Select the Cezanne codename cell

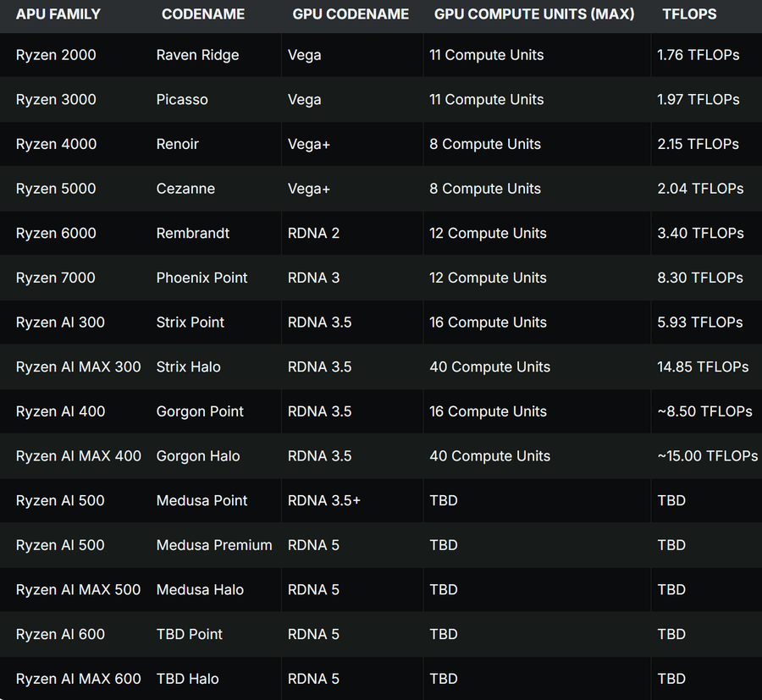tap(185, 189)
